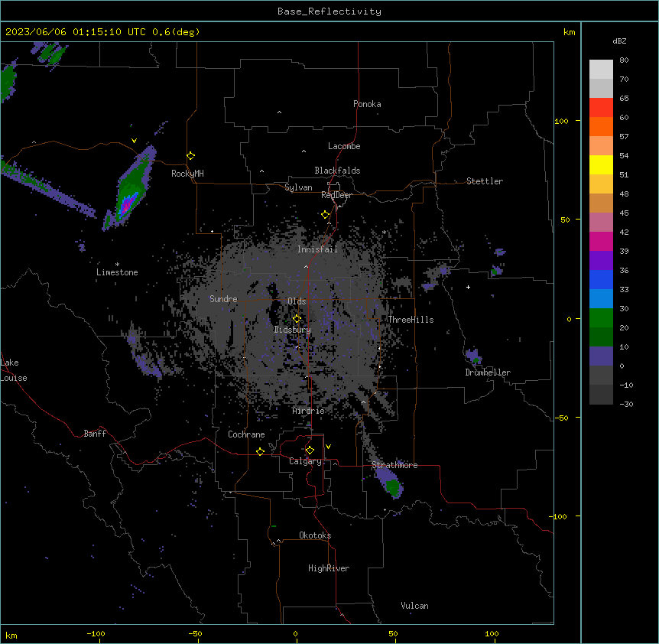The image size is (659, 644).
Task: Select the RedDeer city label
Action: point(336,195)
